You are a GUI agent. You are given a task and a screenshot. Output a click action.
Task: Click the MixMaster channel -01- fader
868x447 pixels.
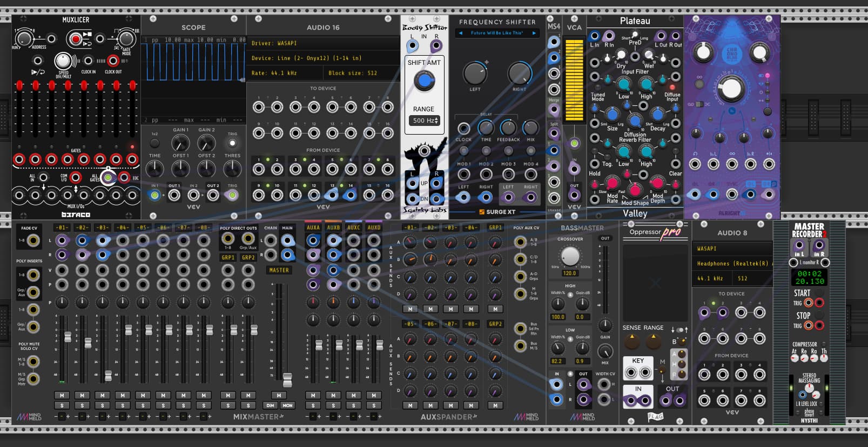(x=68, y=337)
